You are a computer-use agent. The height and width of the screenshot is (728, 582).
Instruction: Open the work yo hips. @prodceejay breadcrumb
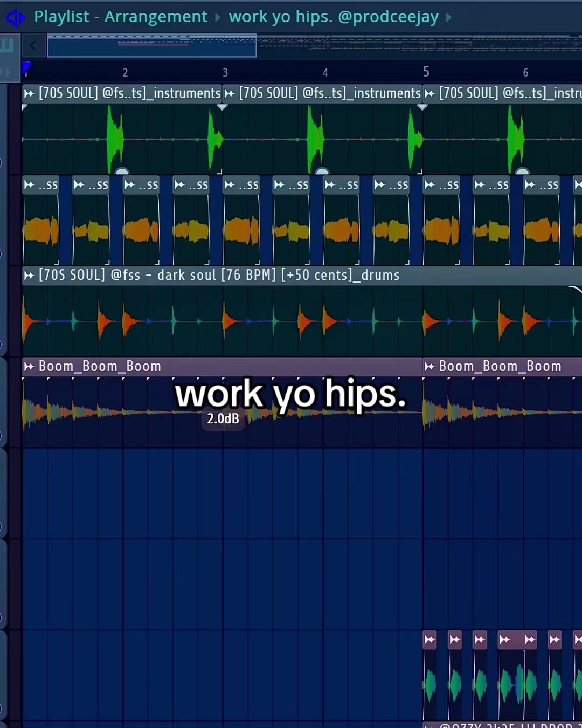[334, 17]
